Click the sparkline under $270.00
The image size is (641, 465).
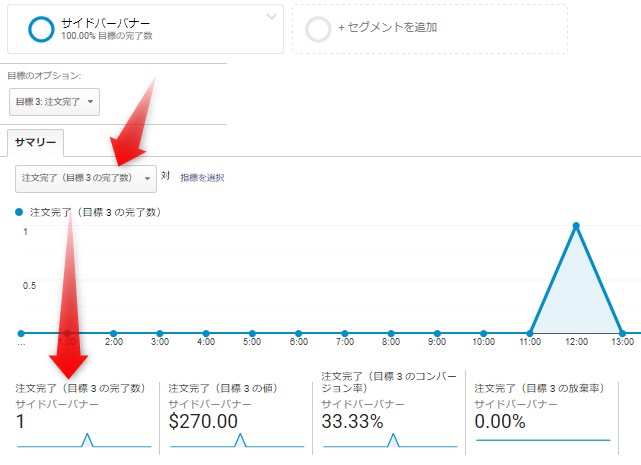[238, 441]
